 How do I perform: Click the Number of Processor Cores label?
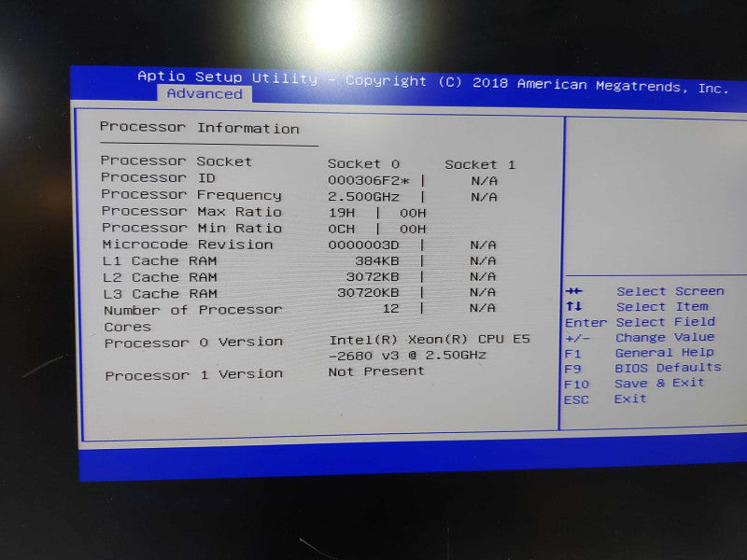coord(193,318)
